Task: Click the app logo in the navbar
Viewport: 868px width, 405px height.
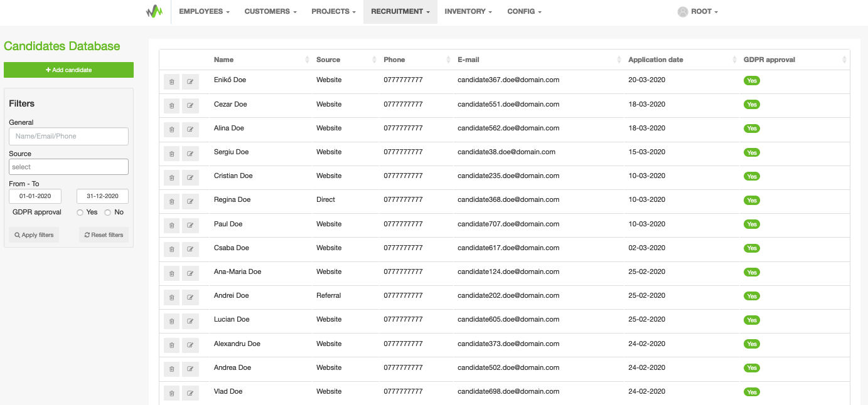Action: [x=154, y=11]
